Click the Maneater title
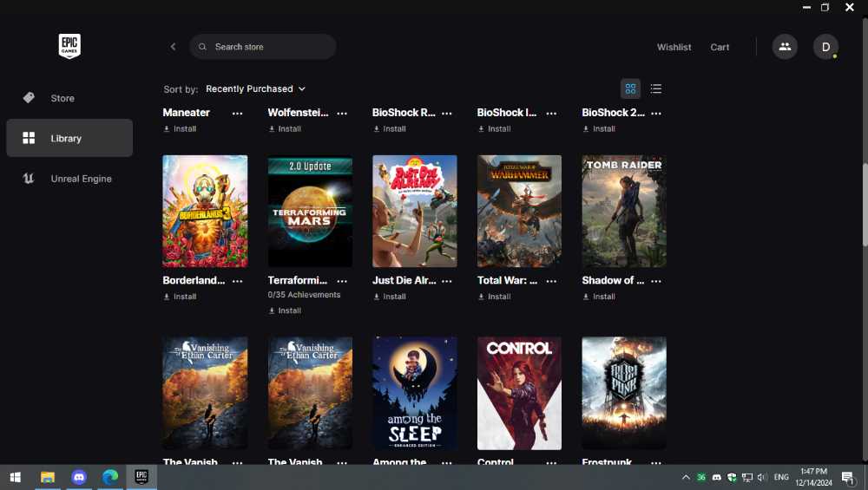The width and height of the screenshot is (868, 490). click(x=186, y=112)
